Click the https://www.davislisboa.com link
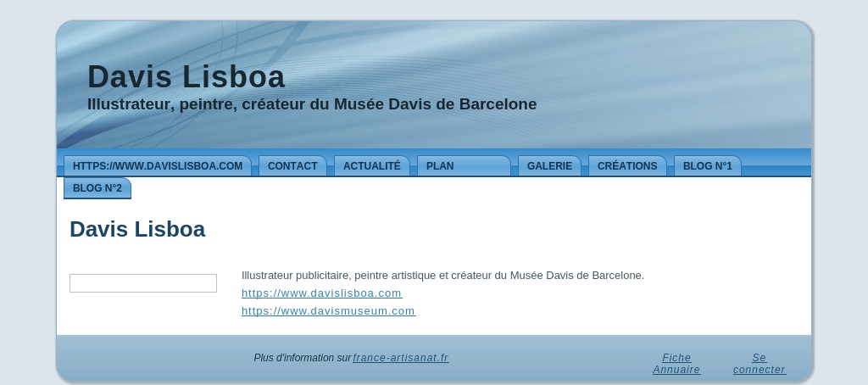 coord(321,293)
